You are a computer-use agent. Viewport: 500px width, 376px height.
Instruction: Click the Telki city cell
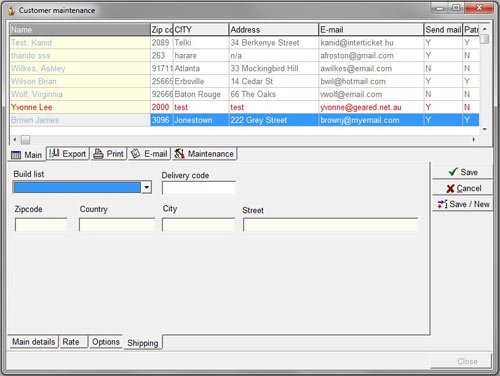pos(201,43)
